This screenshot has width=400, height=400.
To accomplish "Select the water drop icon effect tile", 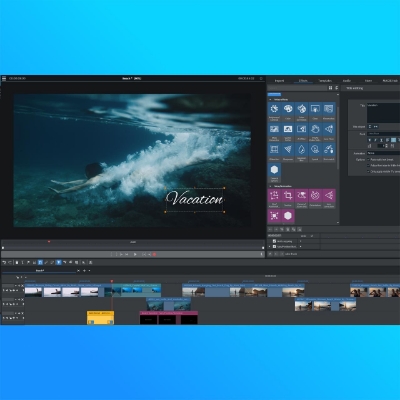I will pyautogui.click(x=301, y=152).
